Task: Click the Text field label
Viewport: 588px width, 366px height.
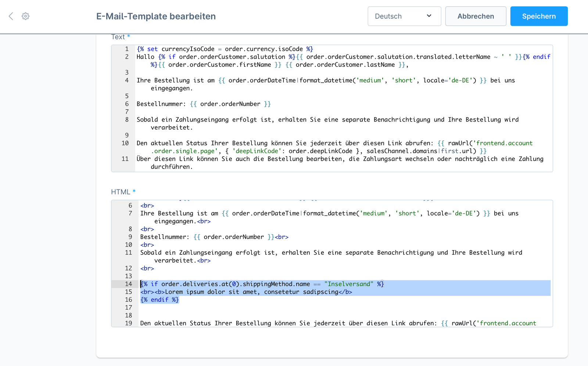Action: (118, 37)
